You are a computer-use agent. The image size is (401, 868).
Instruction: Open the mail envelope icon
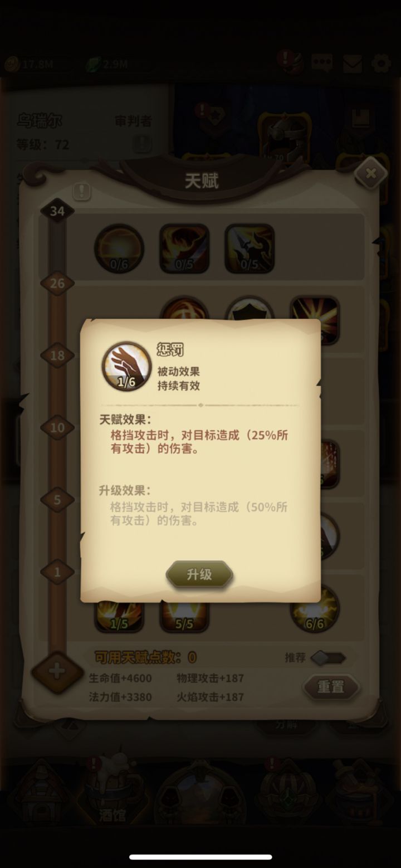coord(353,64)
